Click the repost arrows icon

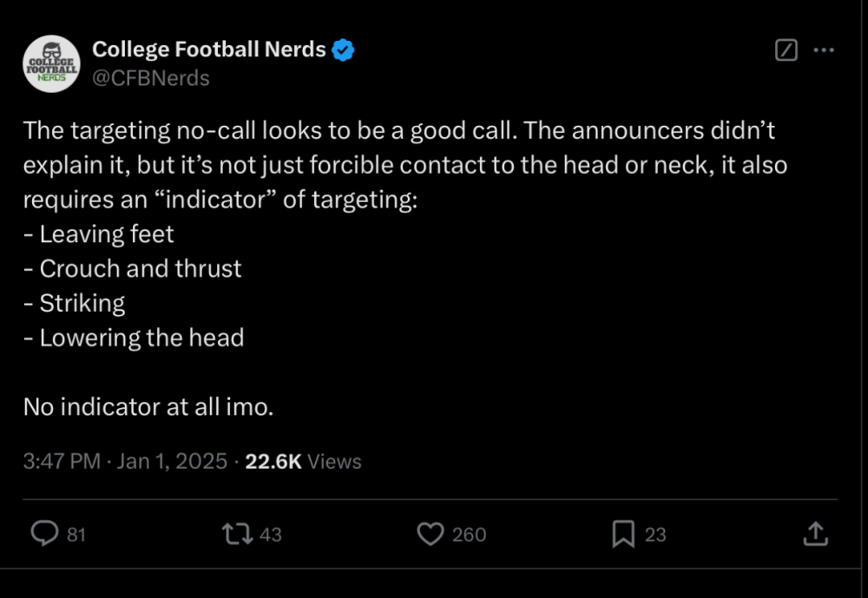click(237, 534)
